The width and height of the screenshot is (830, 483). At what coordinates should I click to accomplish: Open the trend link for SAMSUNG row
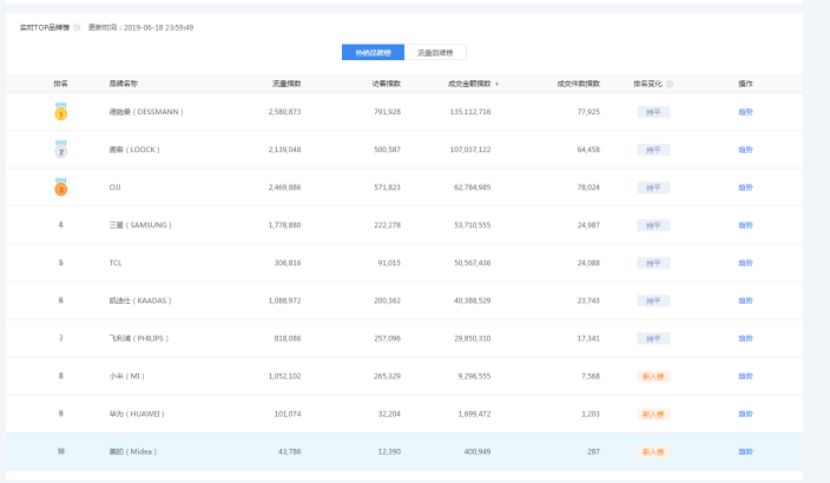tap(745, 225)
